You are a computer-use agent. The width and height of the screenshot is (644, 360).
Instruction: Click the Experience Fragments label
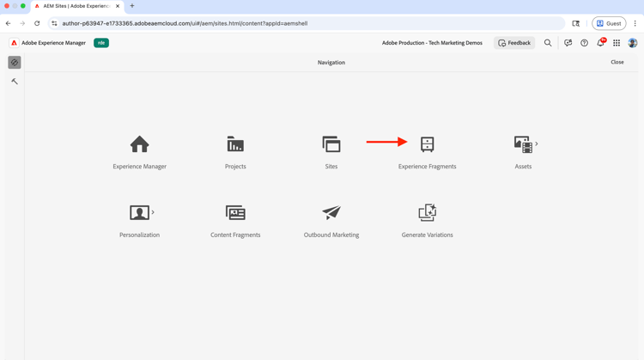(427, 167)
